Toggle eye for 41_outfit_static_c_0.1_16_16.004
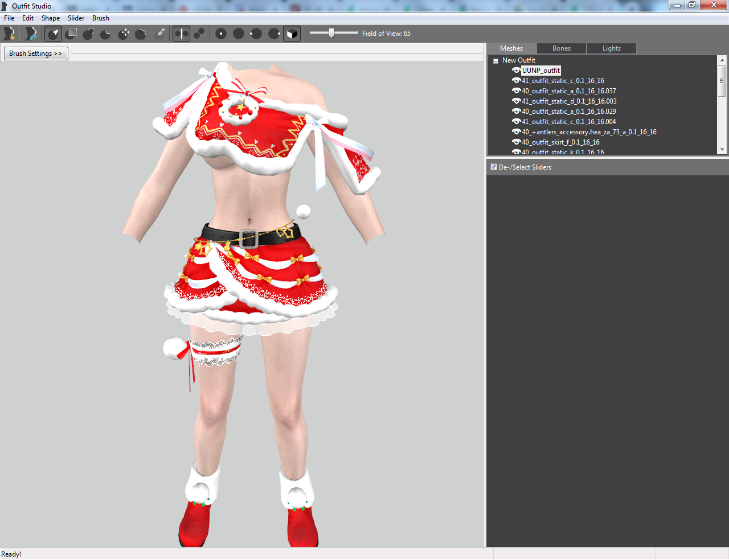The width and height of the screenshot is (729, 560). pos(516,122)
